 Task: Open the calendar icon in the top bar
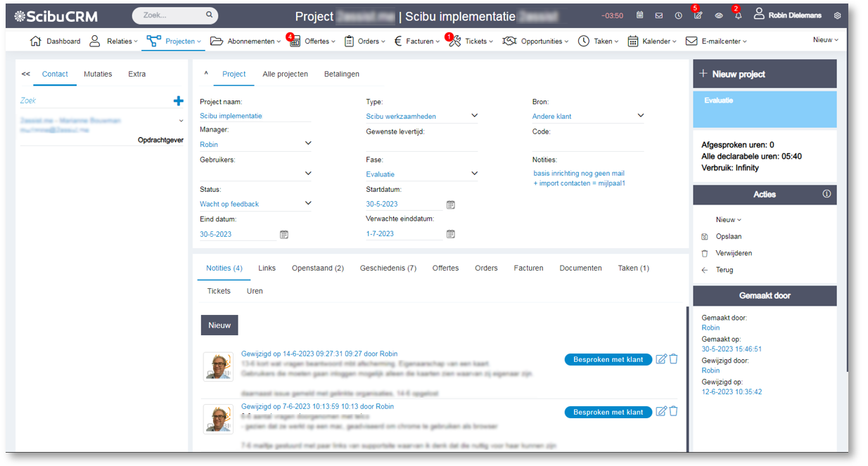point(639,15)
